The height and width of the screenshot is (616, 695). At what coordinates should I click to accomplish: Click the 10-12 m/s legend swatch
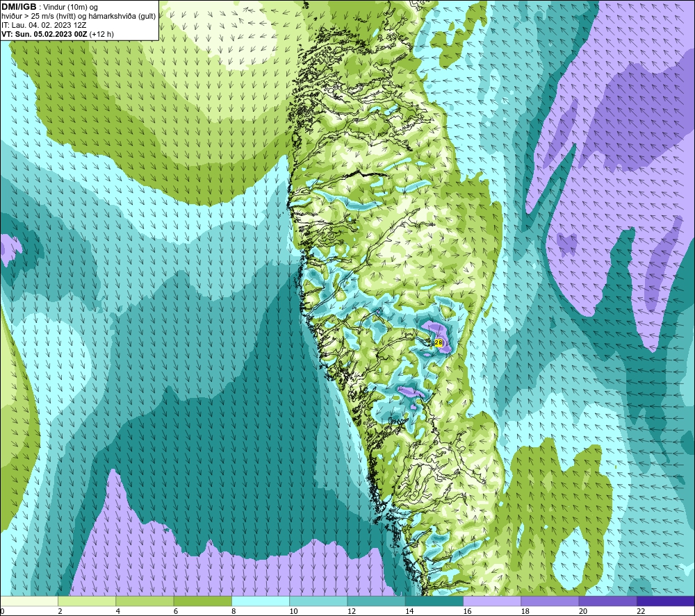click(x=318, y=601)
